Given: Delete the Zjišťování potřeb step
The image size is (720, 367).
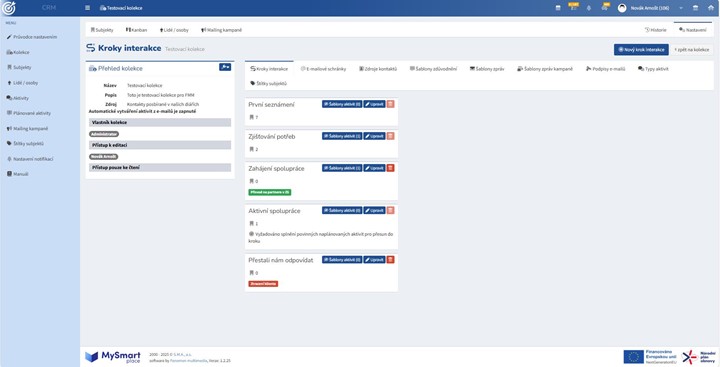Looking at the screenshot, I should [x=390, y=136].
